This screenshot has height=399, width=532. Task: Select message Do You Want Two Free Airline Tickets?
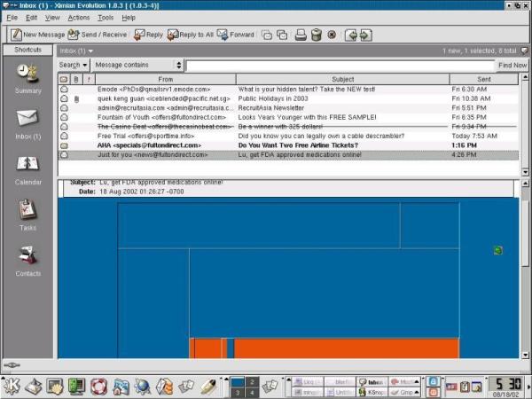pos(288,145)
